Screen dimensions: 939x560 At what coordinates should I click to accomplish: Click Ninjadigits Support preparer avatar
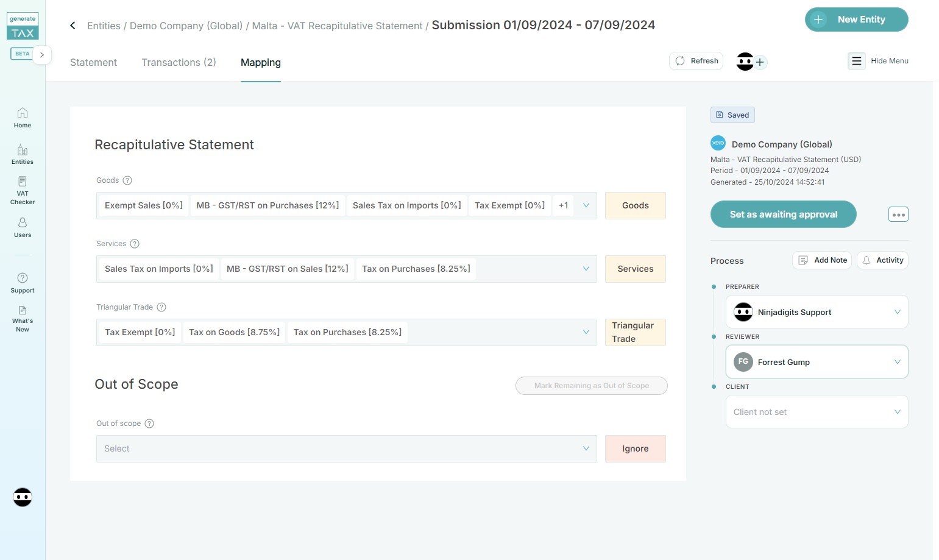743,312
